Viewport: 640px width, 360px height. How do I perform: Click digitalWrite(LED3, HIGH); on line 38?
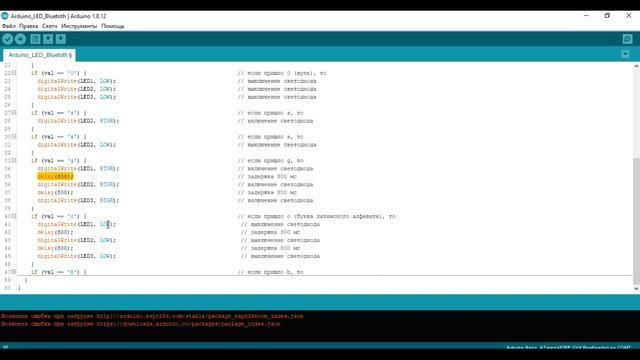click(x=78, y=200)
